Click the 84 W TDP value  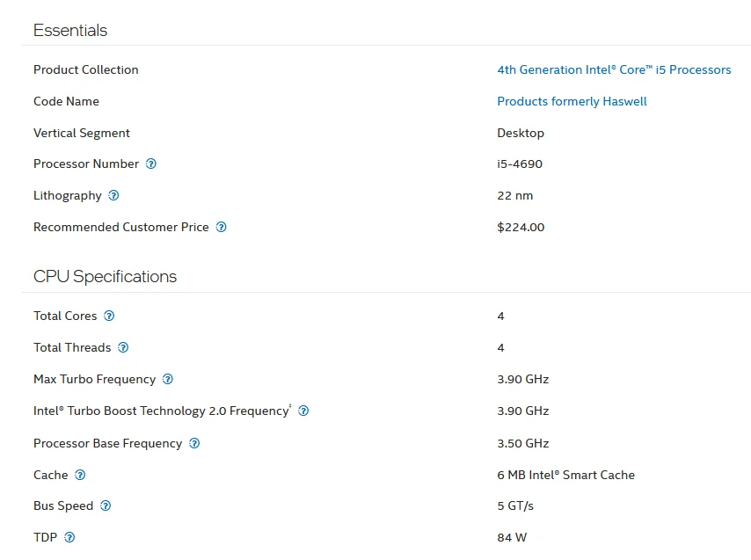click(512, 537)
